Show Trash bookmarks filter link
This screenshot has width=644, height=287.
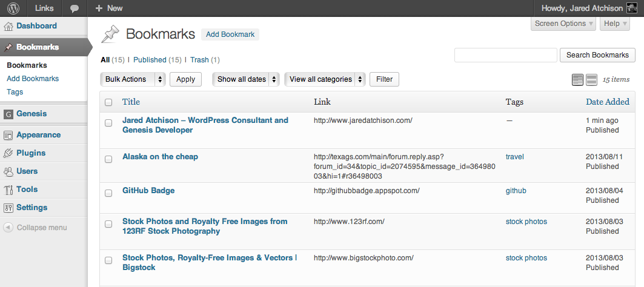click(x=199, y=60)
